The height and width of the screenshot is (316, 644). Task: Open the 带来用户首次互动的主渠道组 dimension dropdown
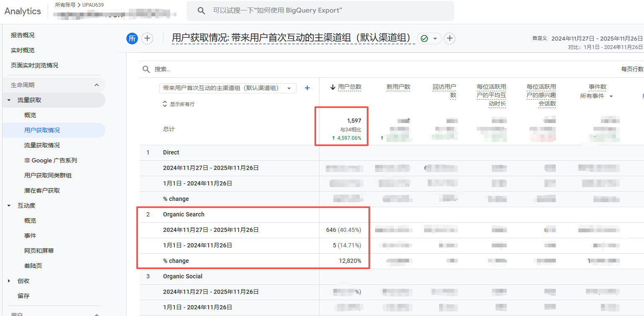227,88
